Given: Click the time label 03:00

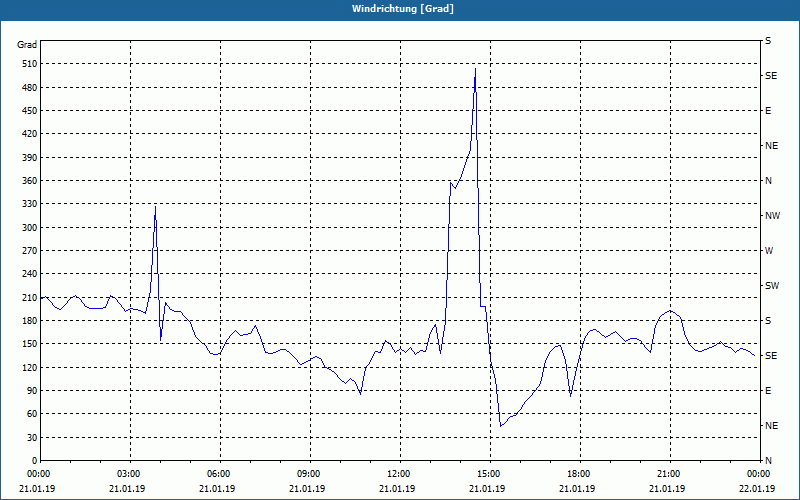Looking at the screenshot, I should pos(131,473).
